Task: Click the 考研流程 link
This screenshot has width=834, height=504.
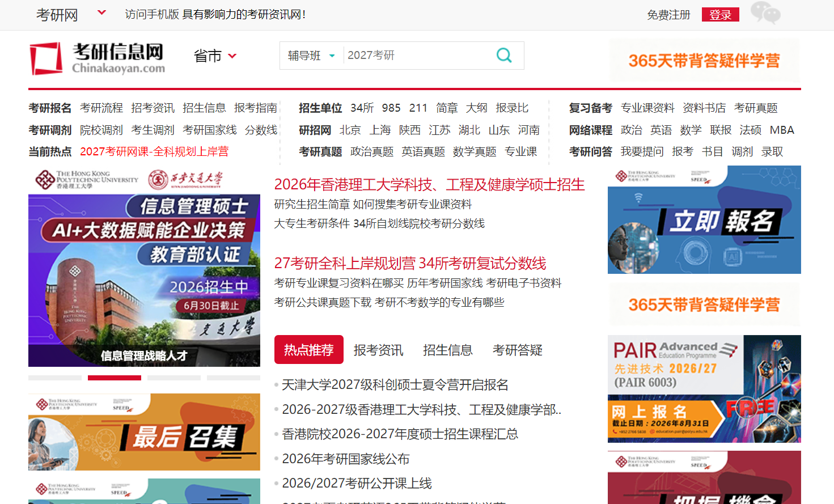Action: (101, 108)
